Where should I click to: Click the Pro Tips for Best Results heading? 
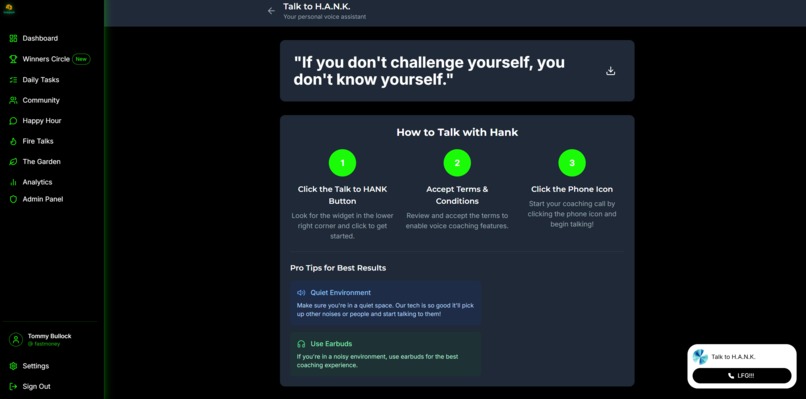tap(338, 268)
